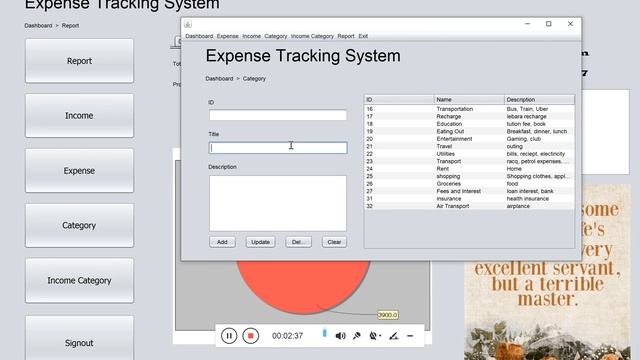Click inside the Description text area
The width and height of the screenshot is (640, 360).
click(x=278, y=204)
